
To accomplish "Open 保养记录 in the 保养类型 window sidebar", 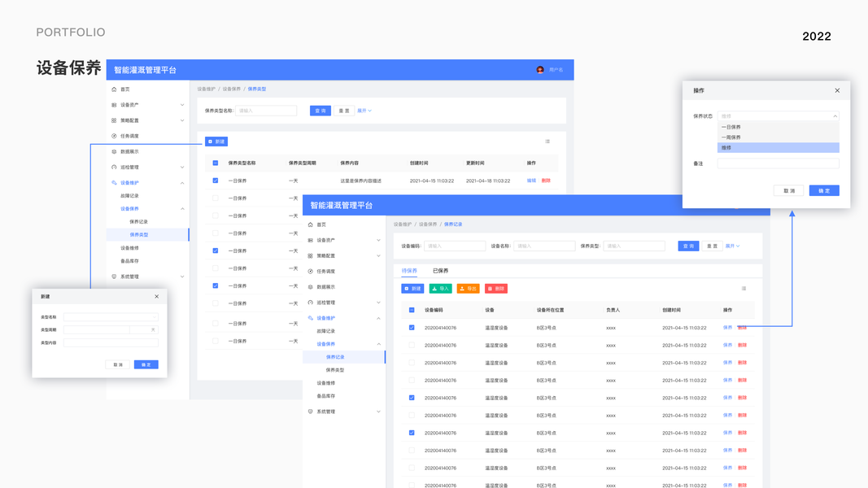I will click(x=138, y=221).
